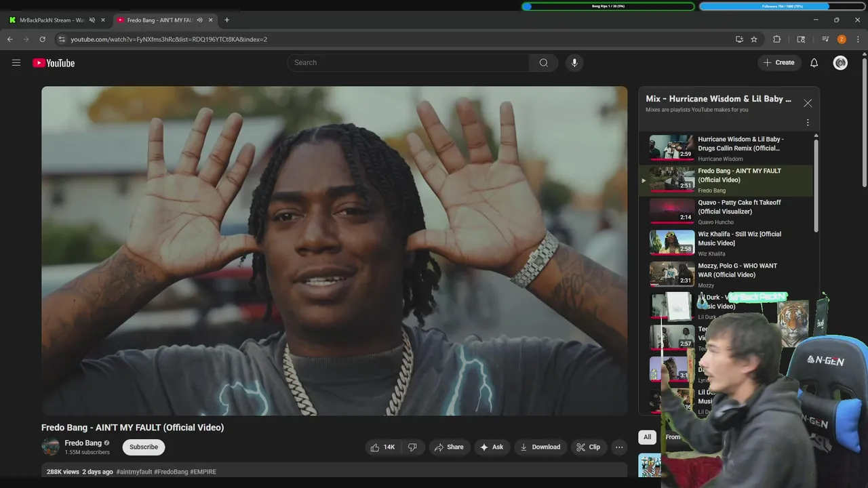Dislike the video
This screenshot has height=488, width=868.
(x=412, y=447)
